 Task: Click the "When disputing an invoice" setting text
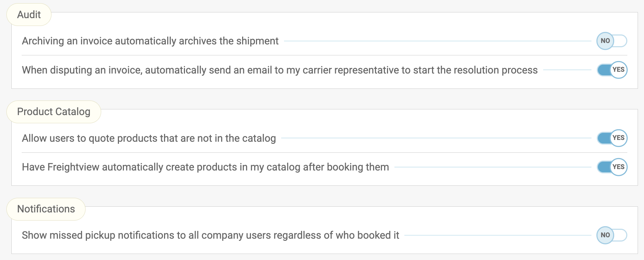pos(279,70)
